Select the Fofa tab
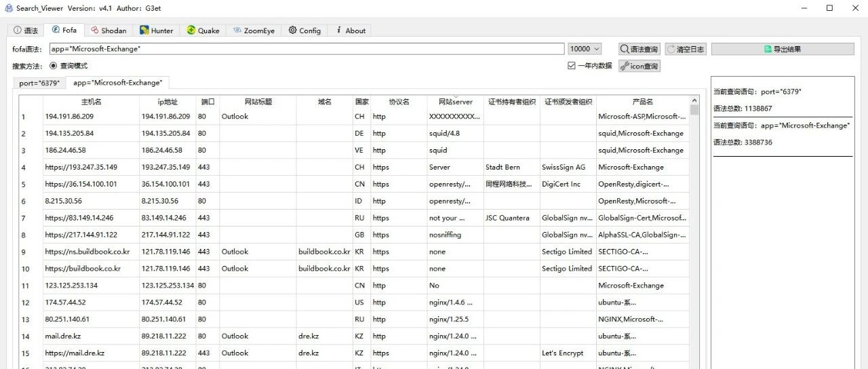 64,30
